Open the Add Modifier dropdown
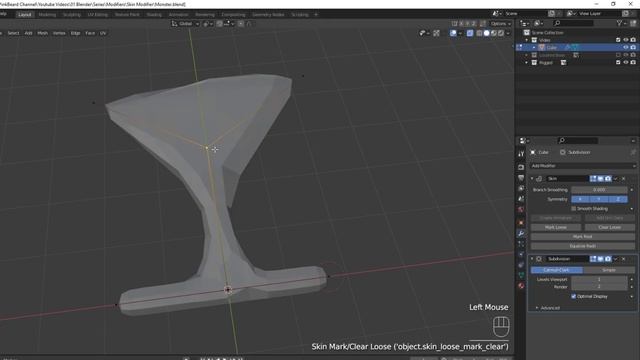Viewport: 640px width, 360px height. [583, 166]
